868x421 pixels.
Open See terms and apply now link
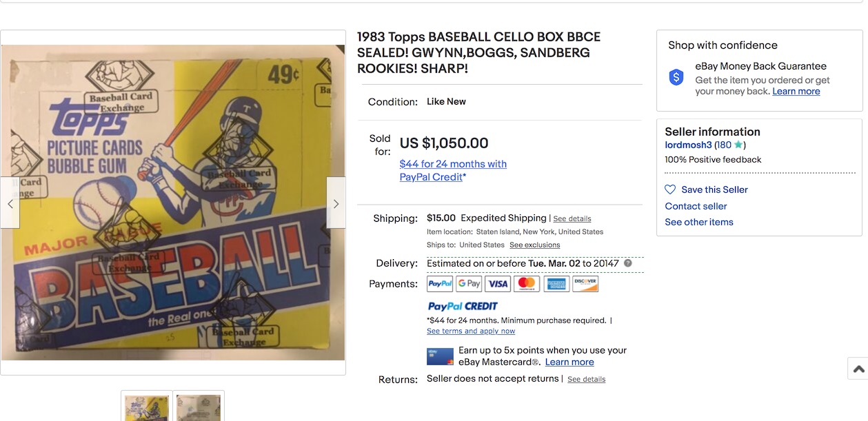click(471, 331)
